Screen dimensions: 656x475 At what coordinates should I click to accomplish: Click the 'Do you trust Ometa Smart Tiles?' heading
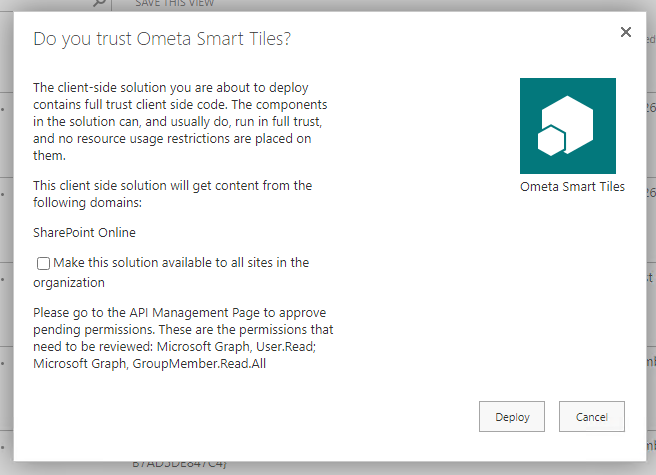coord(162,39)
